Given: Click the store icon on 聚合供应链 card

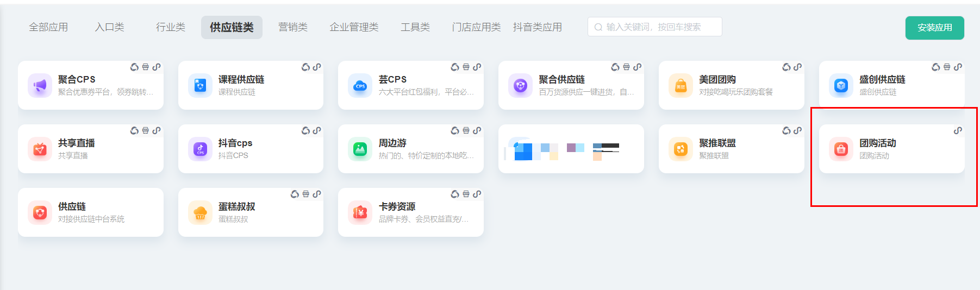Looking at the screenshot, I should click(626, 67).
